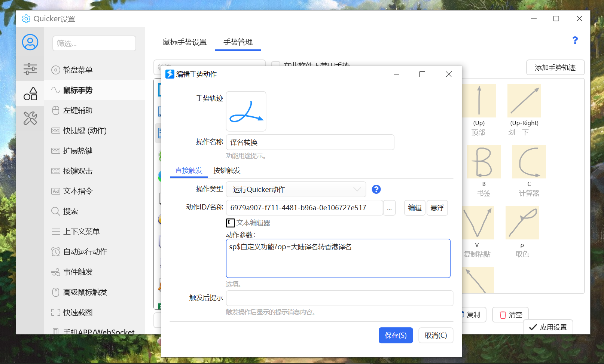Click the Quicker settings gear title icon
Image resolution: width=604 pixels, height=364 pixels.
point(26,19)
